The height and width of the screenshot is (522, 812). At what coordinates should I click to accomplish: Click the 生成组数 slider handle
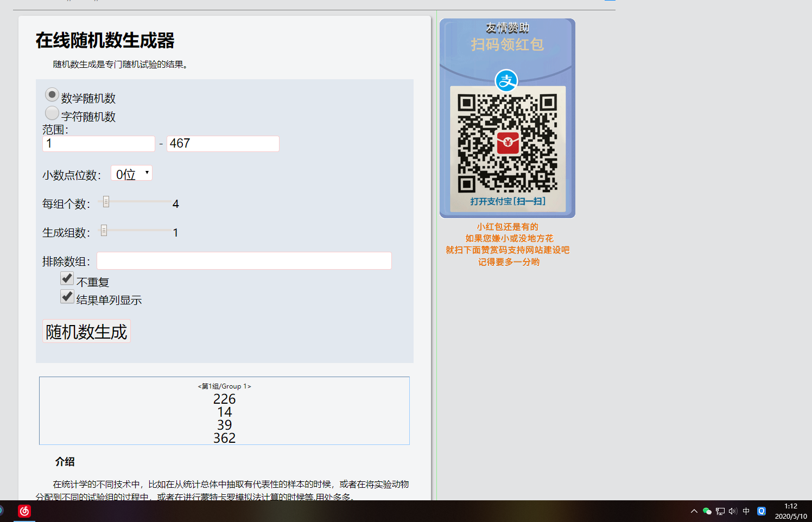(x=104, y=231)
